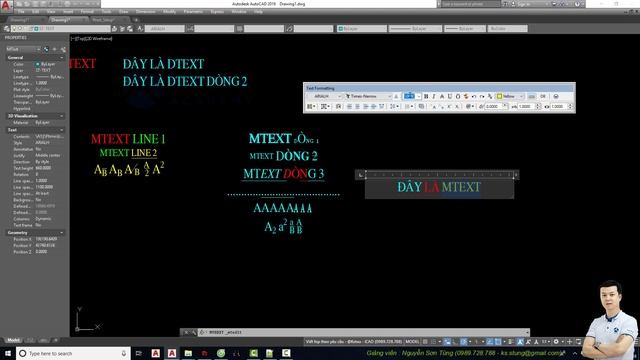Open File Explorer from the taskbar
Viewport: 640px width, 360px height.
pyautogui.click(x=188, y=353)
